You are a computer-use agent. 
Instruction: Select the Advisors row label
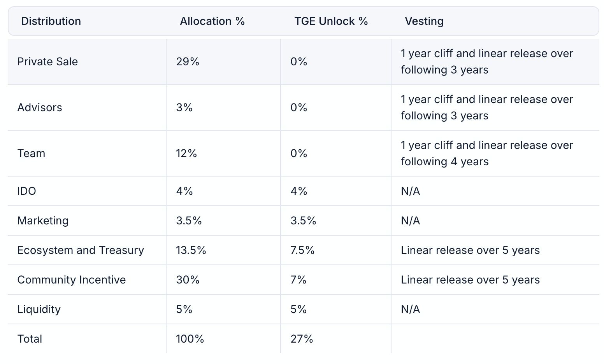[x=40, y=108]
